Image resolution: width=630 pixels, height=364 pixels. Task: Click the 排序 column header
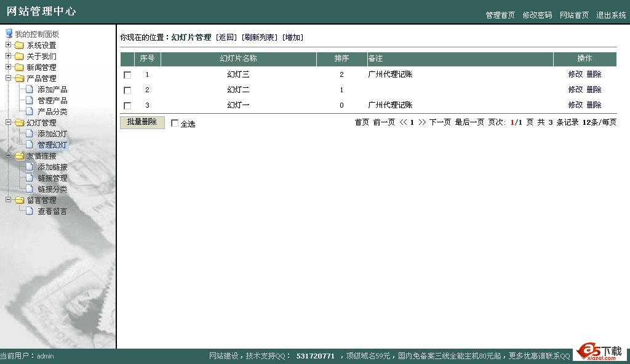[341, 58]
